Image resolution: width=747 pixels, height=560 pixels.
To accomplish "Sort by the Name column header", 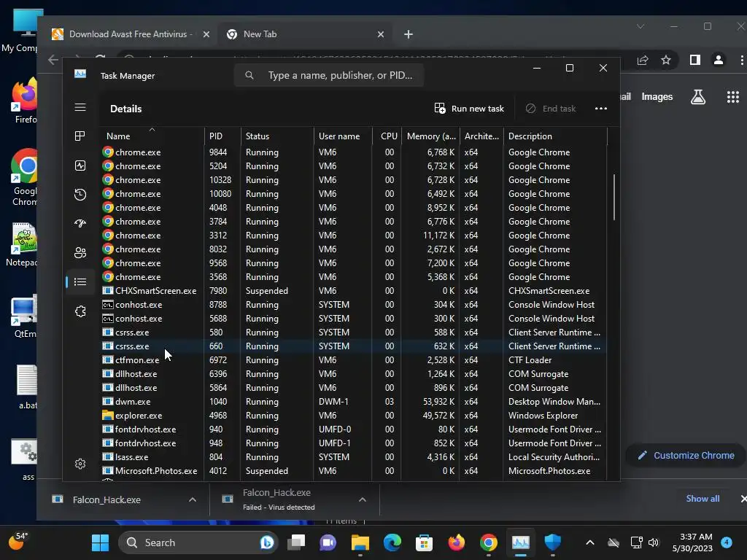I will (152, 136).
